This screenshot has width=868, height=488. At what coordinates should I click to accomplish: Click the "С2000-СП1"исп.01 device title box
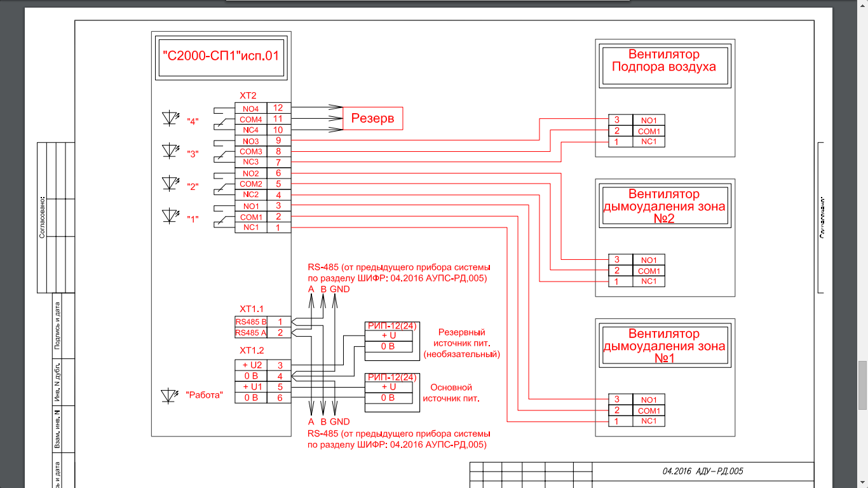coord(221,58)
